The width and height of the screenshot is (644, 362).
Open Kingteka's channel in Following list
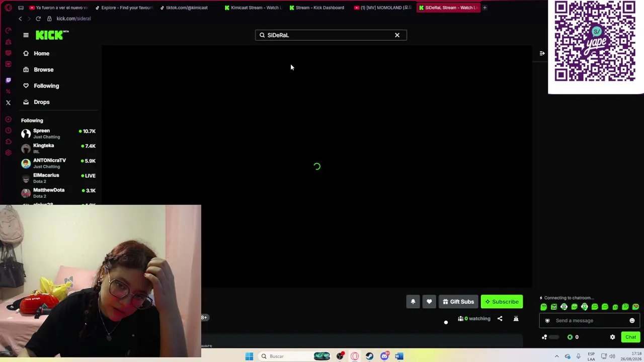[58, 148]
